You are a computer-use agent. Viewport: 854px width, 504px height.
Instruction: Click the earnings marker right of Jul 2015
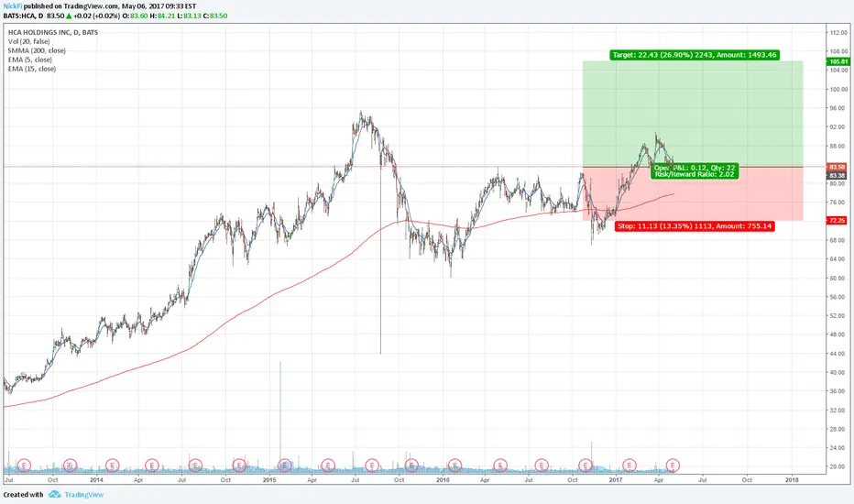tap(372, 465)
